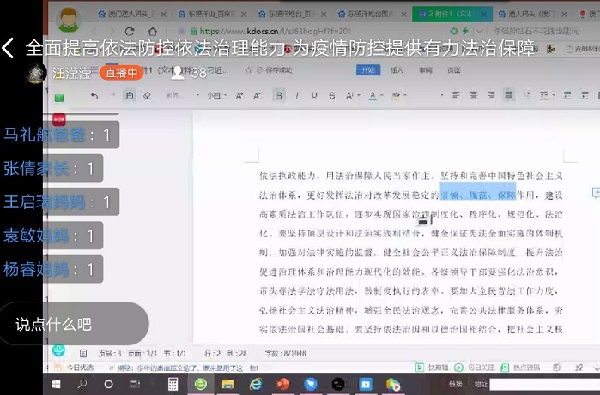600x395 pixels.
Task: Open PowerPoint from the taskbar
Action: point(283,384)
